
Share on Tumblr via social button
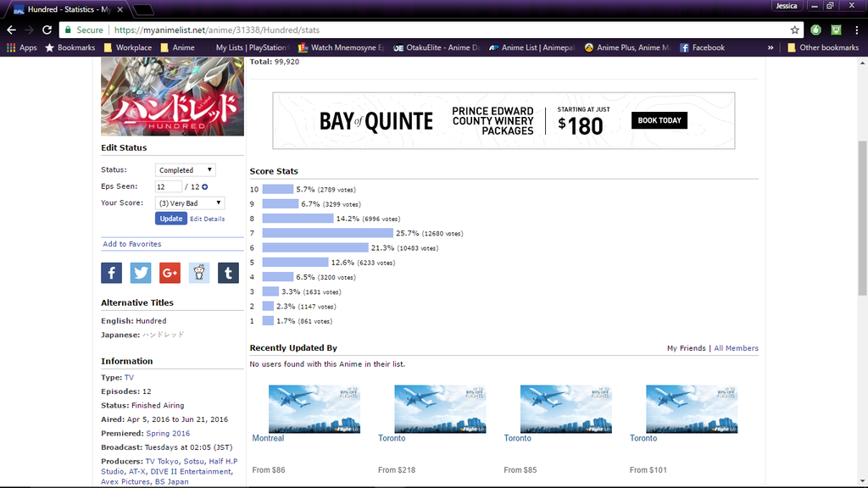click(228, 273)
